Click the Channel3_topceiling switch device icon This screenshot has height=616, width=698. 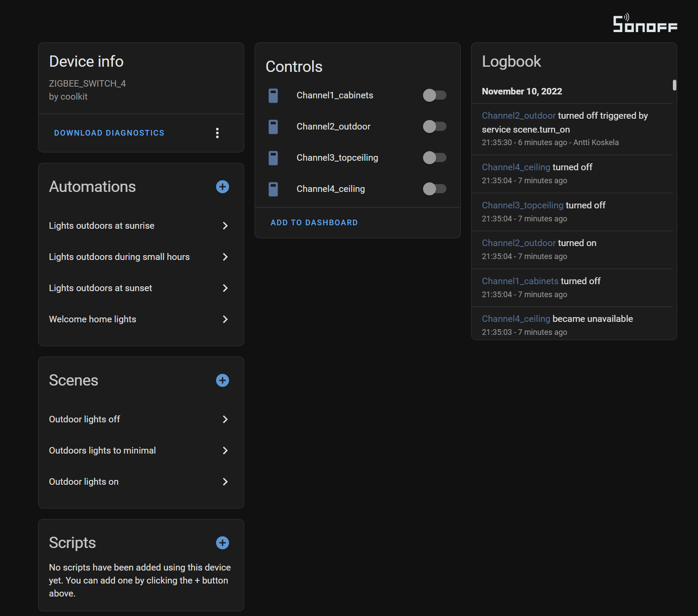pos(273,158)
